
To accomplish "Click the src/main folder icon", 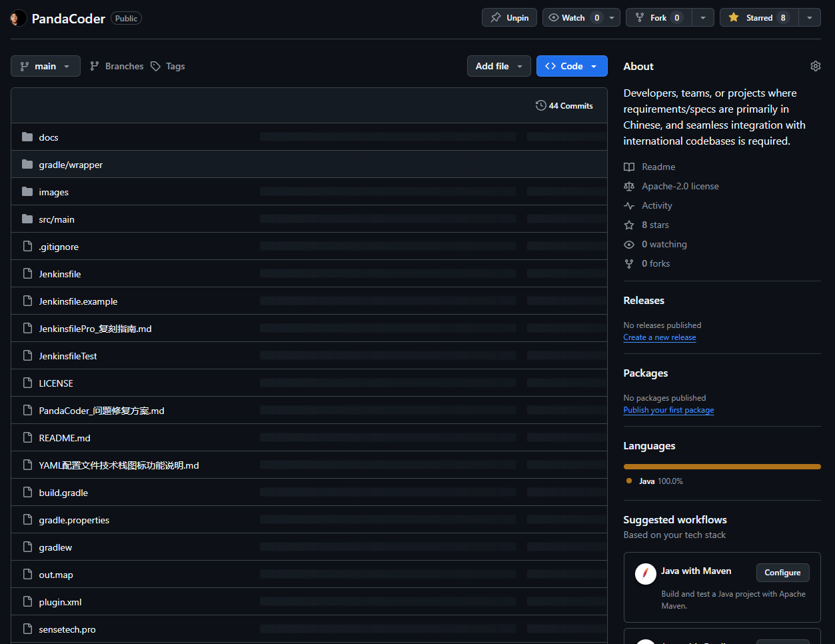I will pos(27,219).
